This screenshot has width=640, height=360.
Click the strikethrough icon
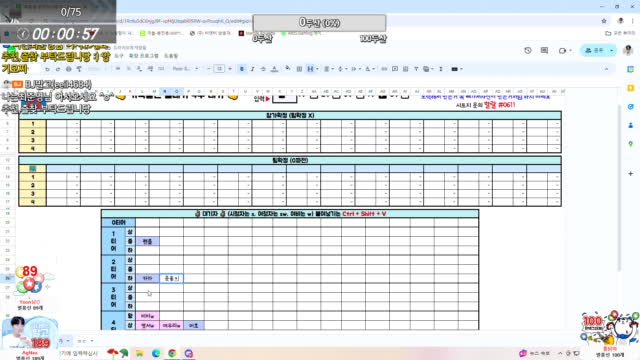click(263, 69)
